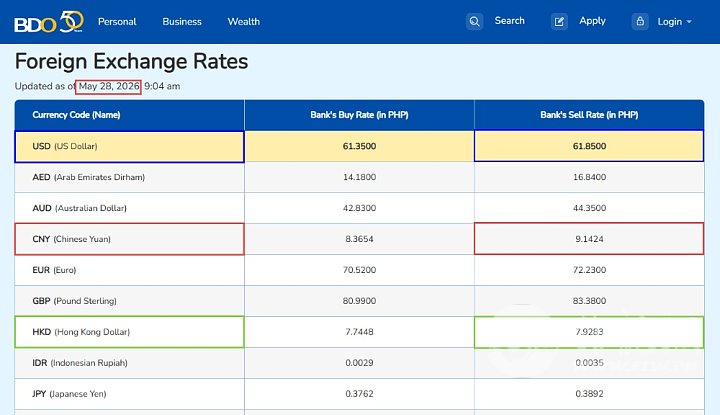Click the Apply pencil icon

click(559, 22)
